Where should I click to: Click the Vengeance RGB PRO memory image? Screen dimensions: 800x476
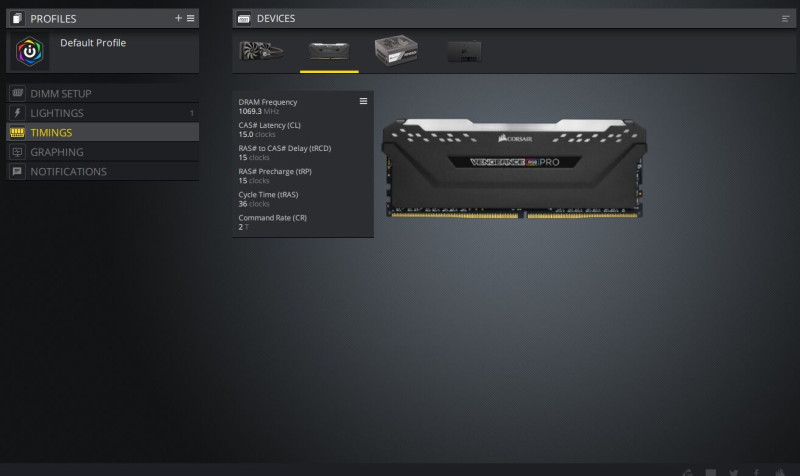pos(514,168)
